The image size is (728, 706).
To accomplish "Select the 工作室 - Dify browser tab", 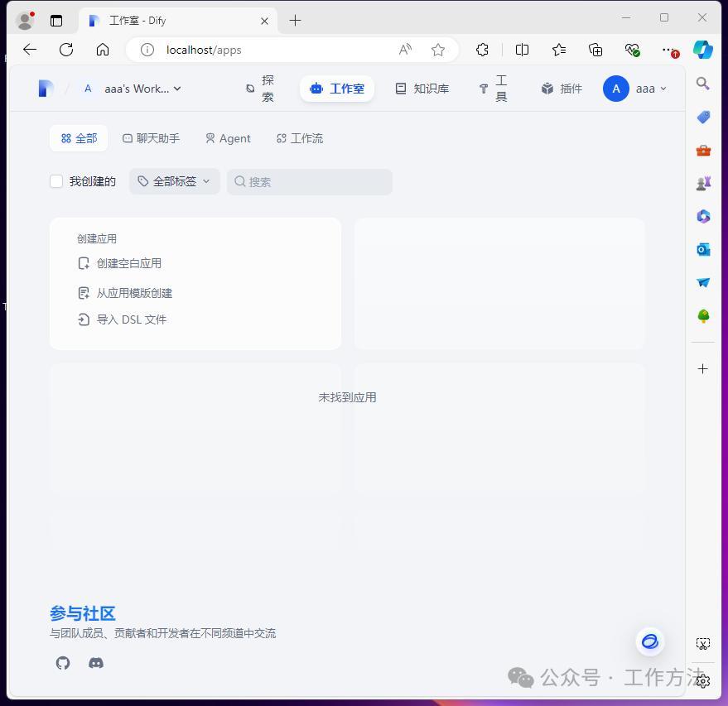I will click(178, 21).
